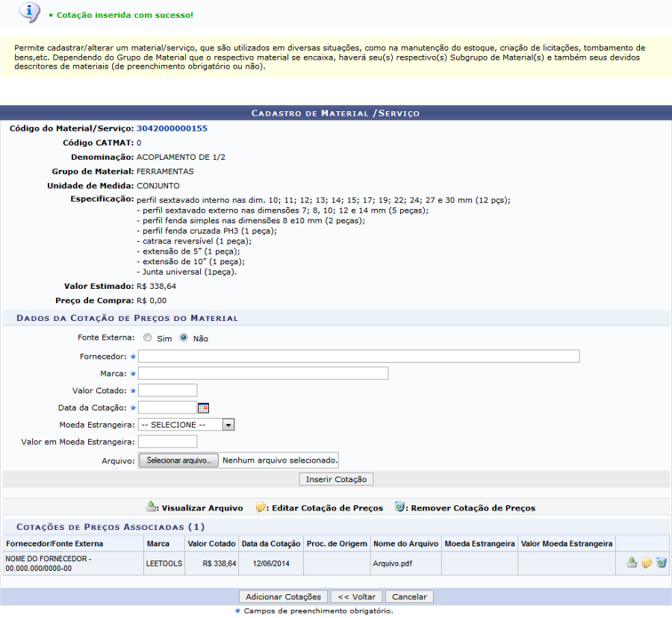Select Sim for Fonte Externa

pos(147,338)
